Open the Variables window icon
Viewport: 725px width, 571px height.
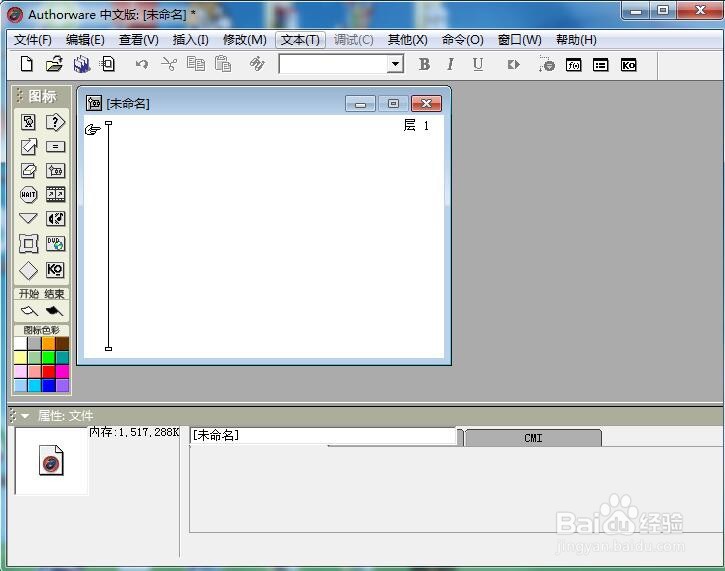601,65
